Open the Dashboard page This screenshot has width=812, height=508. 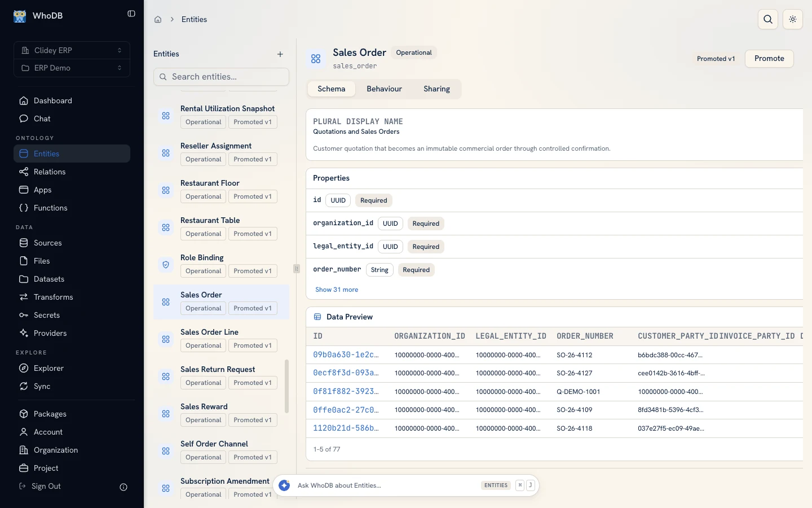point(72,100)
